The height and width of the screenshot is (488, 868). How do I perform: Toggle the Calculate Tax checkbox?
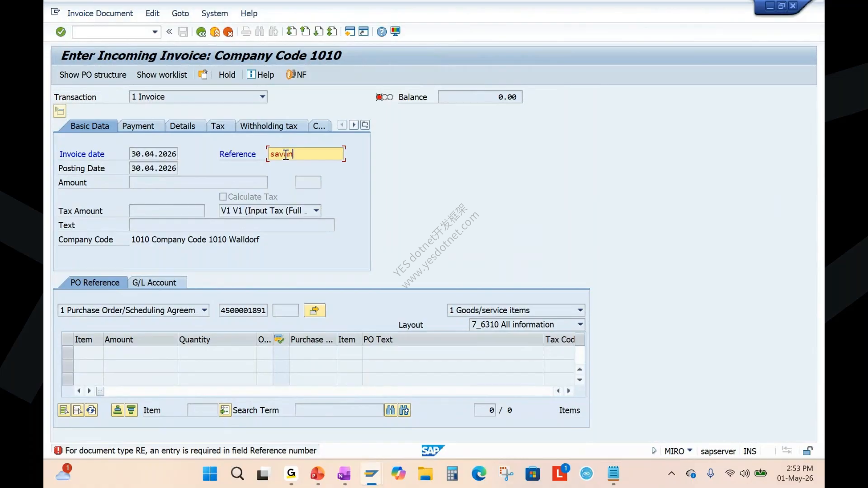pos(223,197)
